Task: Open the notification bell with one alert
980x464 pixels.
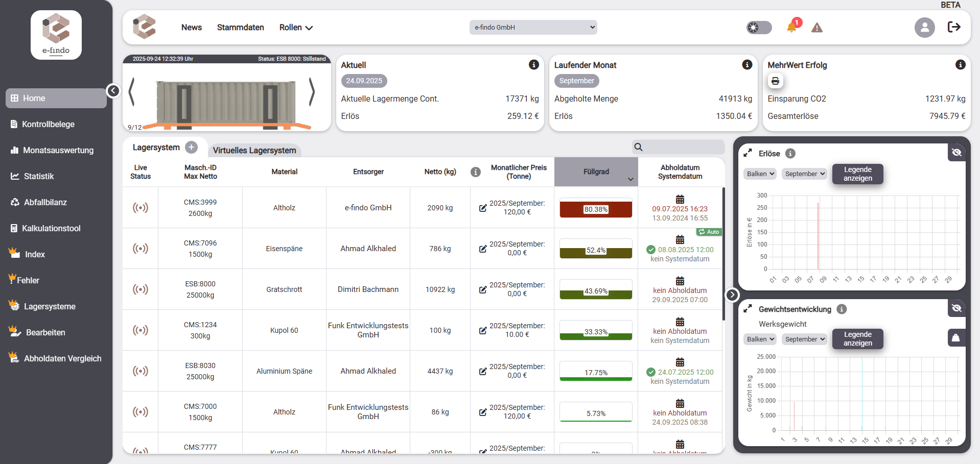Action: click(791, 28)
